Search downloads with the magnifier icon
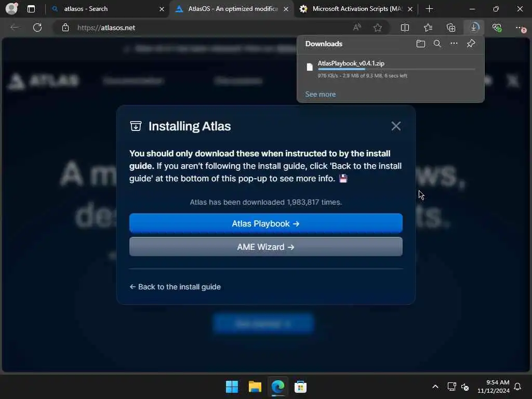The width and height of the screenshot is (532, 399). coord(437,44)
